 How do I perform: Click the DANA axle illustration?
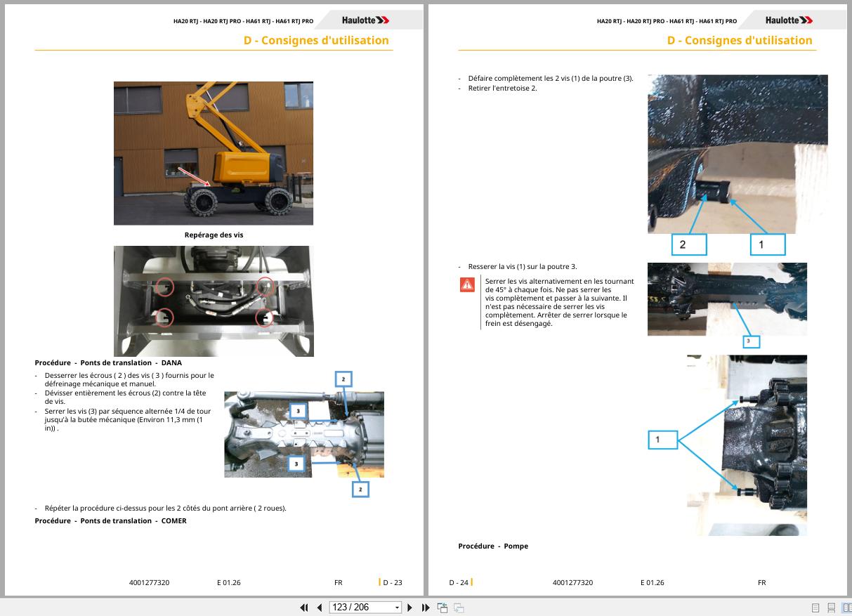click(304, 434)
